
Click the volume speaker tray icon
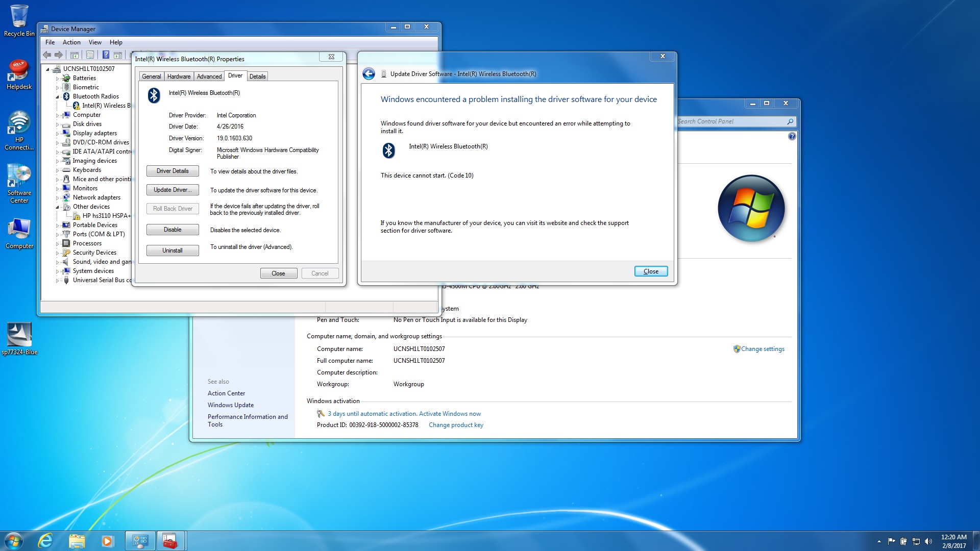click(x=928, y=541)
